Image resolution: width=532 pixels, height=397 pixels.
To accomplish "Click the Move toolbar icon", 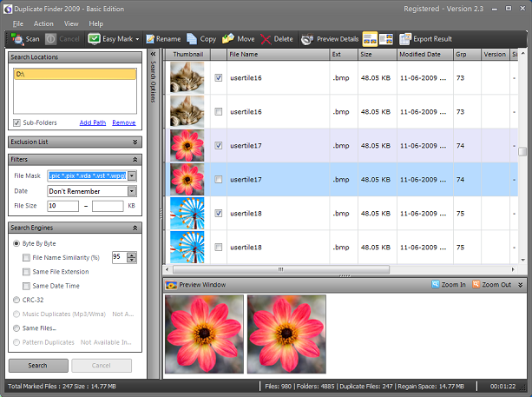I will 228,39.
